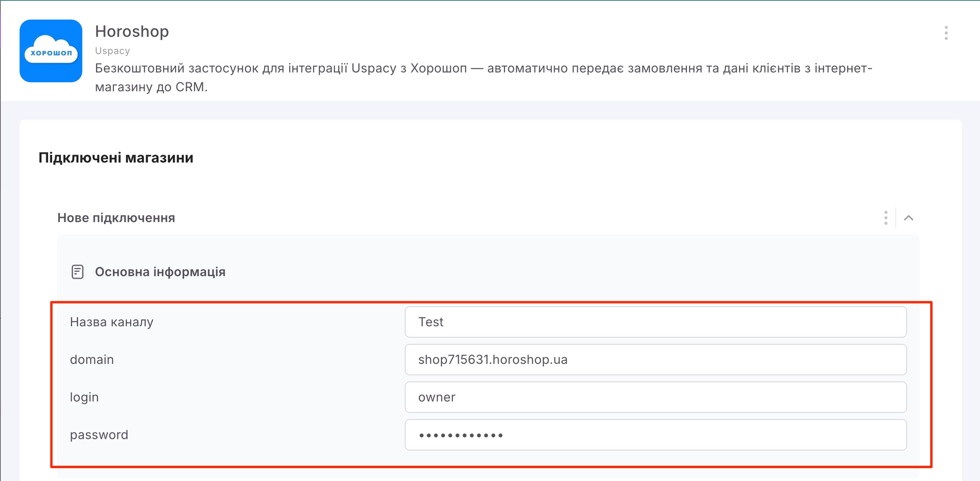Click the domain field label

click(x=92, y=360)
